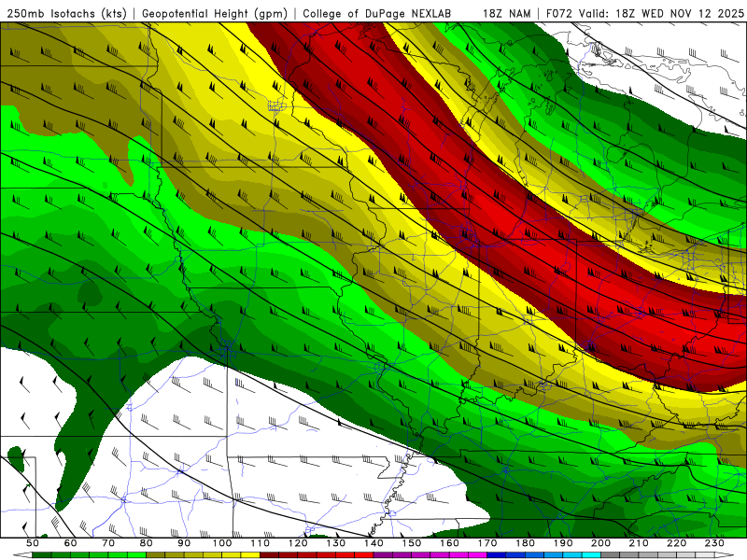The image size is (747, 560).
Task: Select the '190' knots label
Action: 563,543
